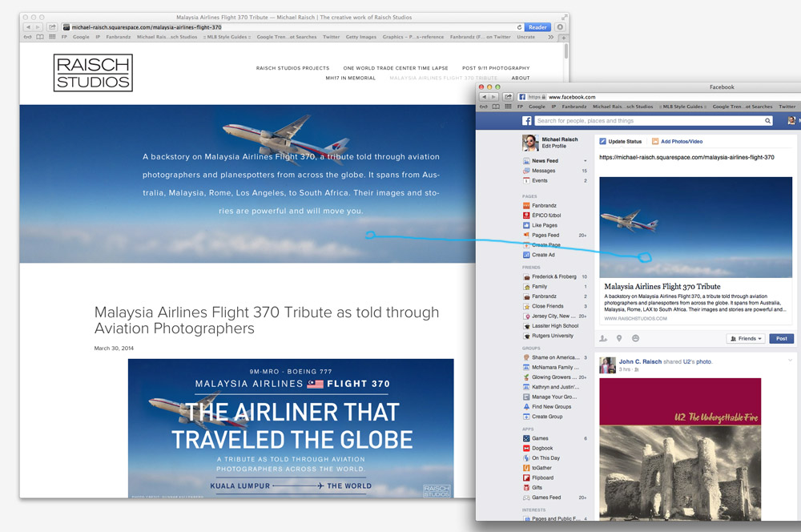Click Michael Raisch's profile picture in the Facebook sidebar
Image resolution: width=801 pixels, height=532 pixels.
(530, 143)
